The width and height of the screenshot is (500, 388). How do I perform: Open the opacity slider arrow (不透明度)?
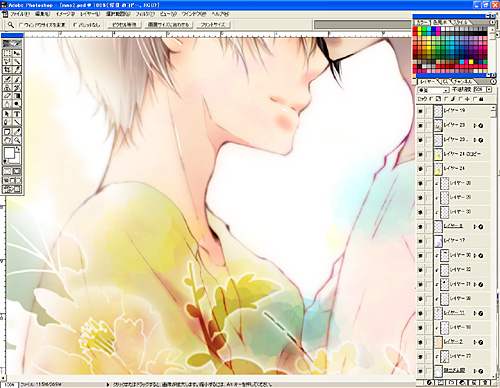pyautogui.click(x=489, y=90)
